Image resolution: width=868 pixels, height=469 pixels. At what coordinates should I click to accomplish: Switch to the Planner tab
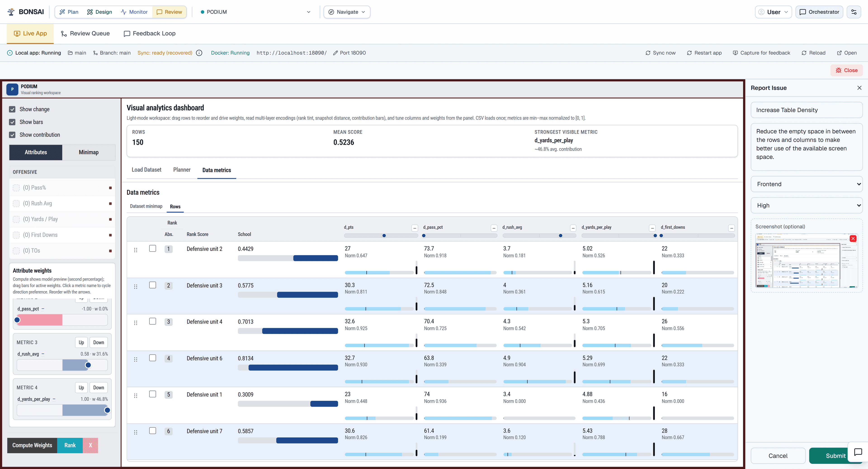[x=182, y=170]
